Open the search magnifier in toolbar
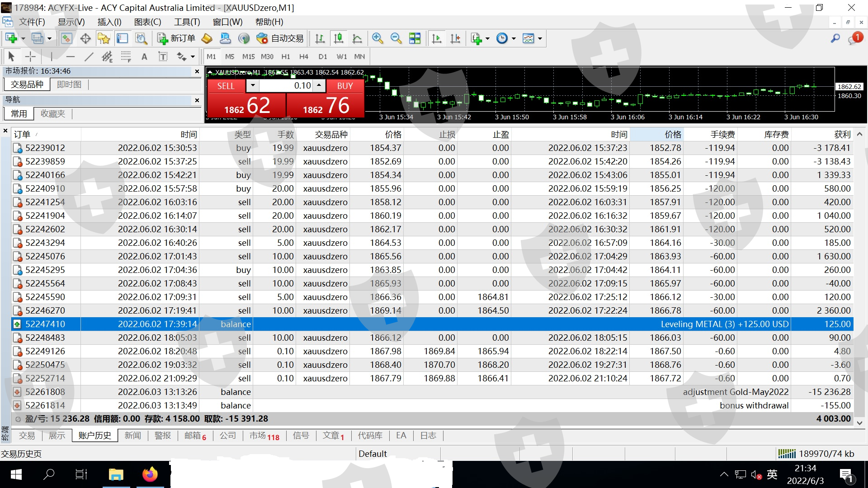 coord(835,38)
